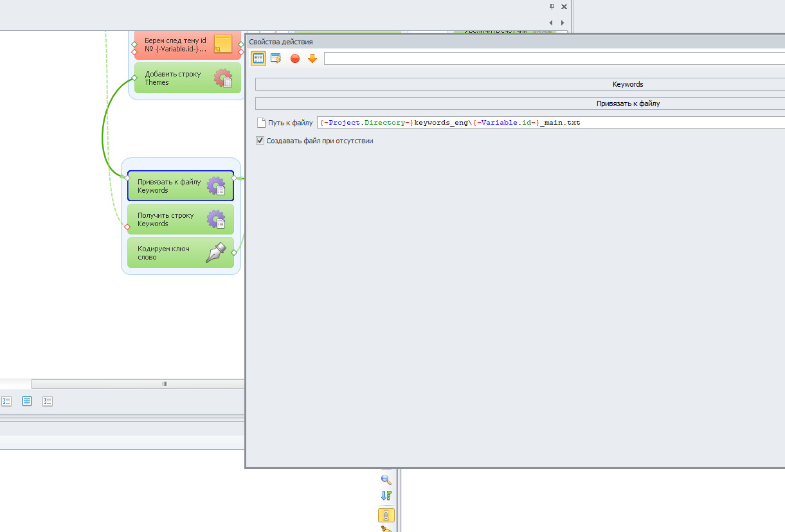785x532 pixels.
Task: Open the window-with-lightning settings icon
Action: pyautogui.click(x=276, y=58)
